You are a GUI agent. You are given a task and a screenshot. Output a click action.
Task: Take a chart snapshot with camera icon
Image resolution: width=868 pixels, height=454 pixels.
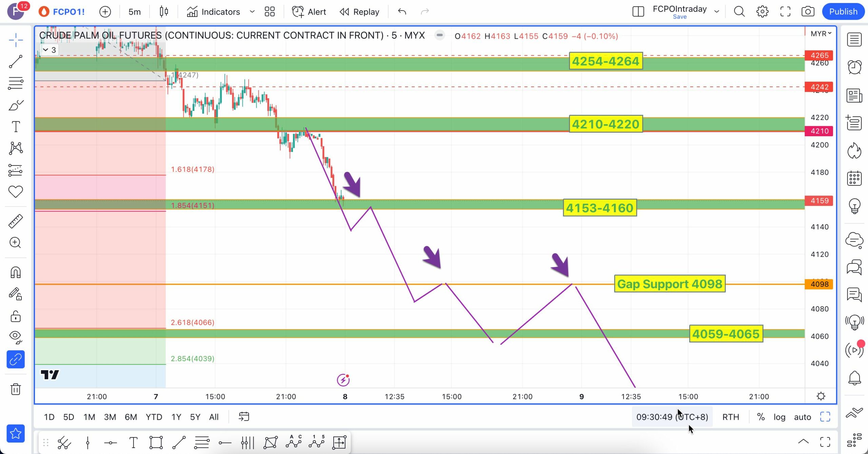[x=808, y=12]
